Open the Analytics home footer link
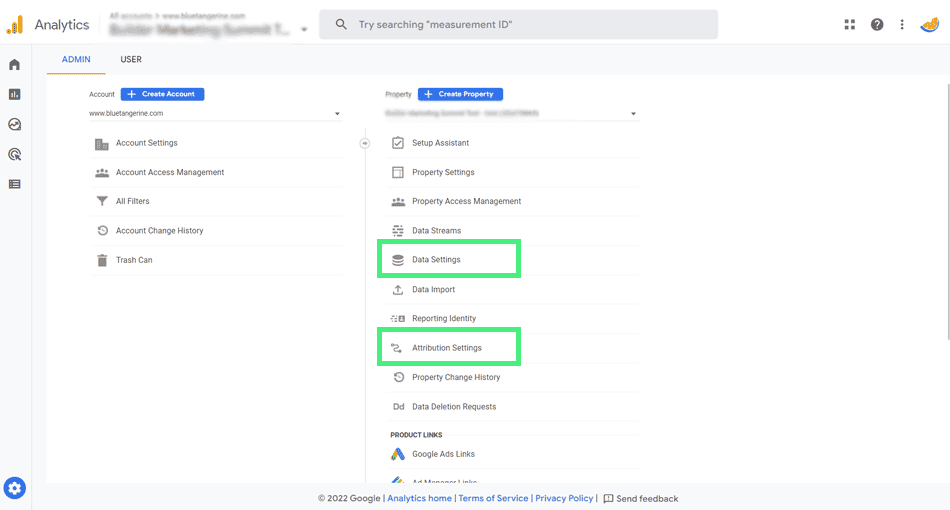The width and height of the screenshot is (950, 510). click(419, 498)
